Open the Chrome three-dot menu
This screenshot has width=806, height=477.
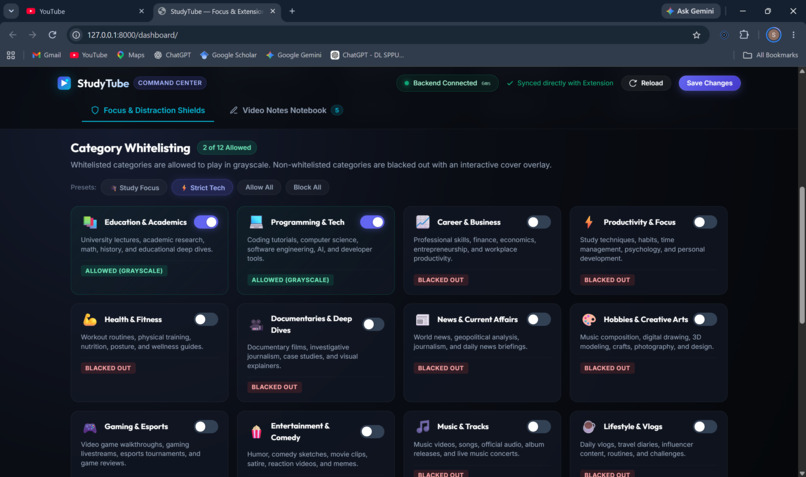coord(793,34)
